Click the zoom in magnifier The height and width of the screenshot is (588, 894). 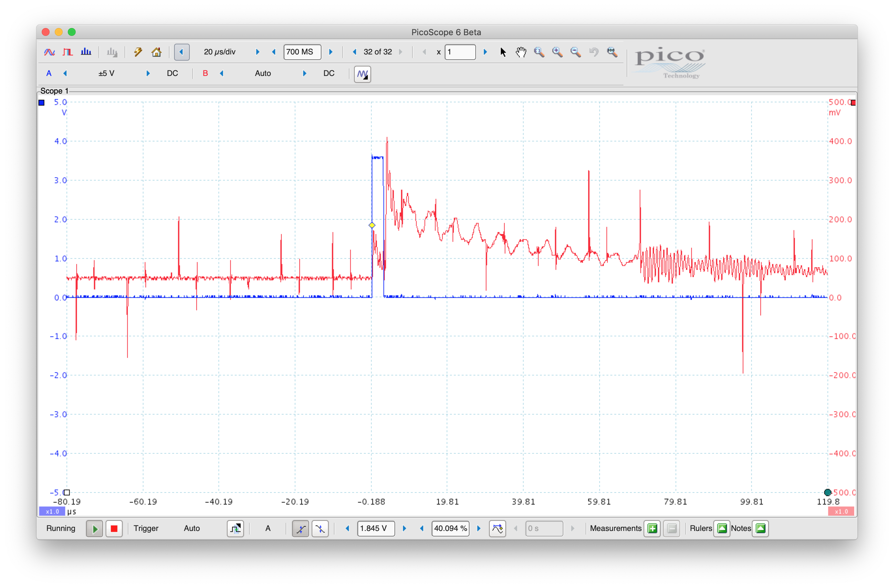tap(558, 52)
